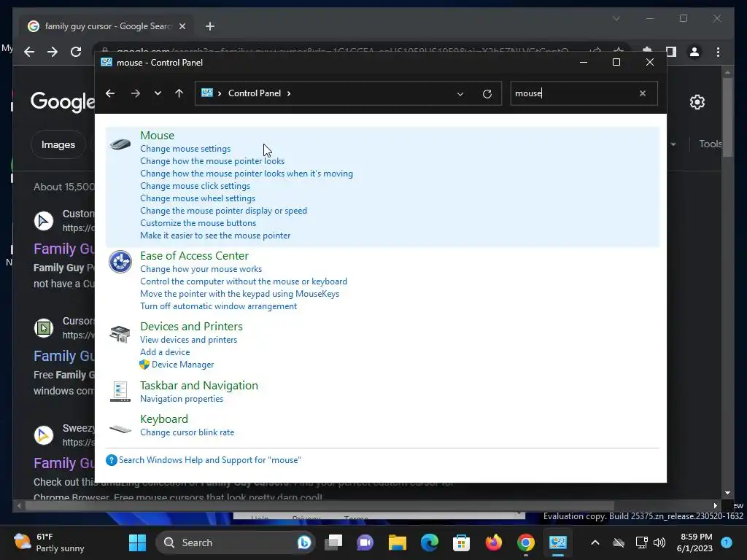This screenshot has height=560, width=747.
Task: Open Customize the mouse buttons
Action: click(x=198, y=223)
